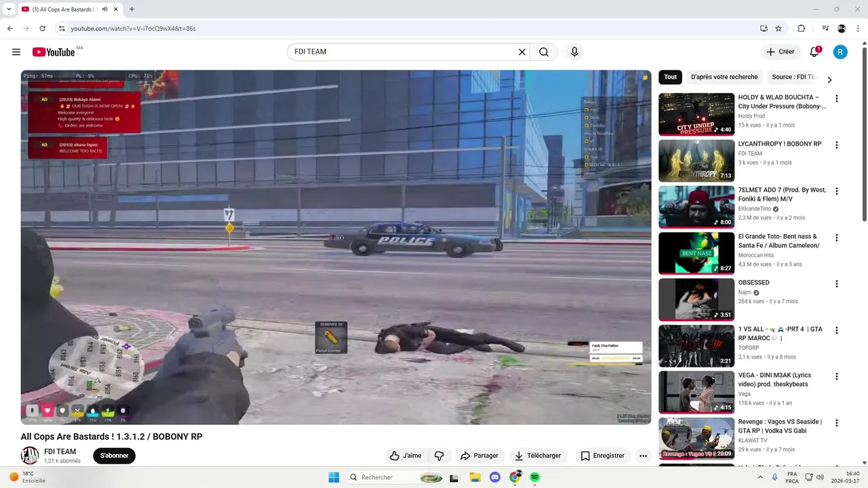Screen dimensions: 868x488
Task: Open the YouTube guide hamburger menu
Action: [x=16, y=52]
